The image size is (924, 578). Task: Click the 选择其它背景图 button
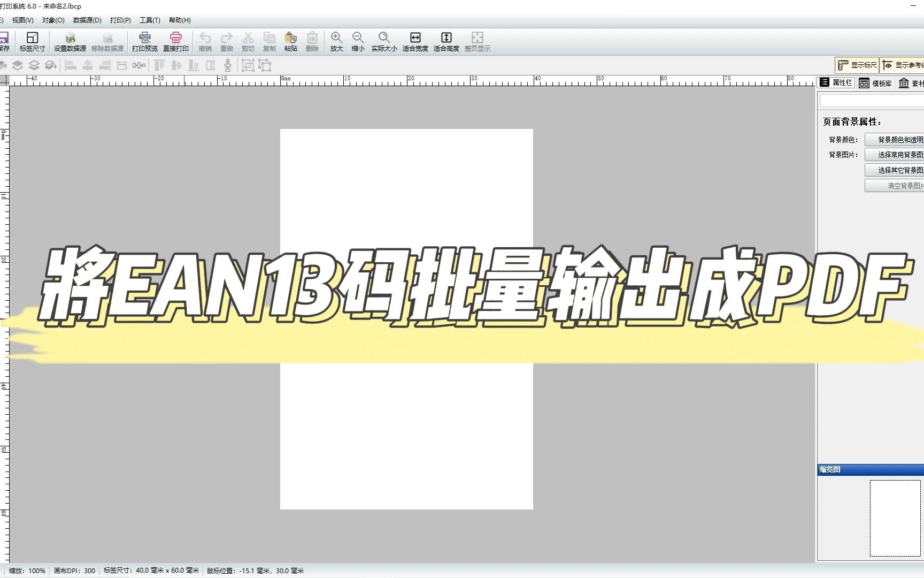895,170
